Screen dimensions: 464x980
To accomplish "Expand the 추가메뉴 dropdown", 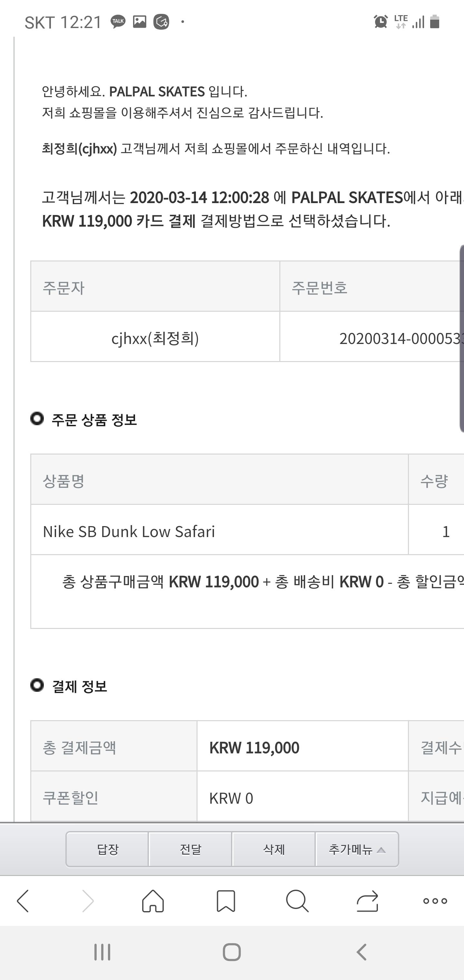I will point(357,849).
